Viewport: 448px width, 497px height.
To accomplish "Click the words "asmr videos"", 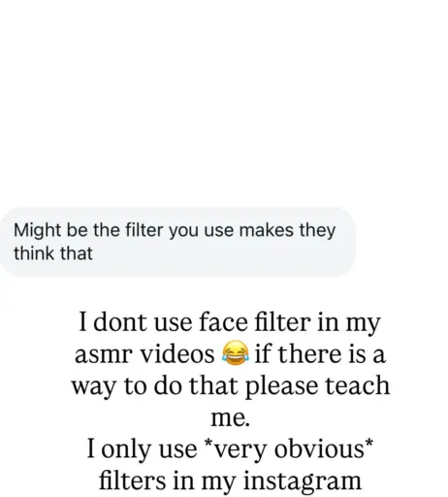I will [x=144, y=353].
